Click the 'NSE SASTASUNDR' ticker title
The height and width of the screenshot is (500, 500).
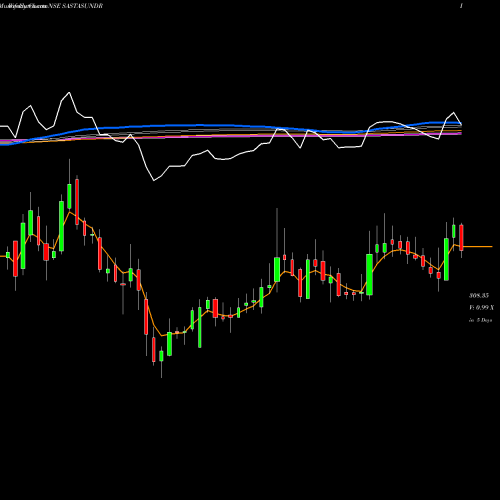(76, 6)
